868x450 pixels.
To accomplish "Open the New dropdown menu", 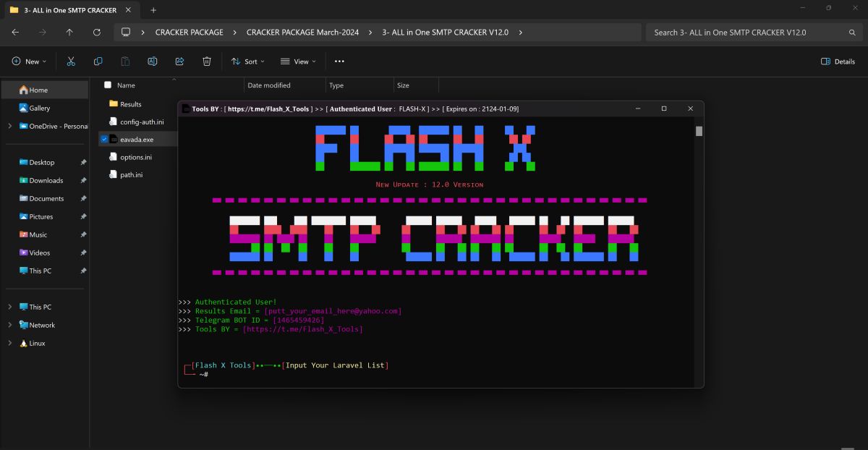I will [x=29, y=61].
